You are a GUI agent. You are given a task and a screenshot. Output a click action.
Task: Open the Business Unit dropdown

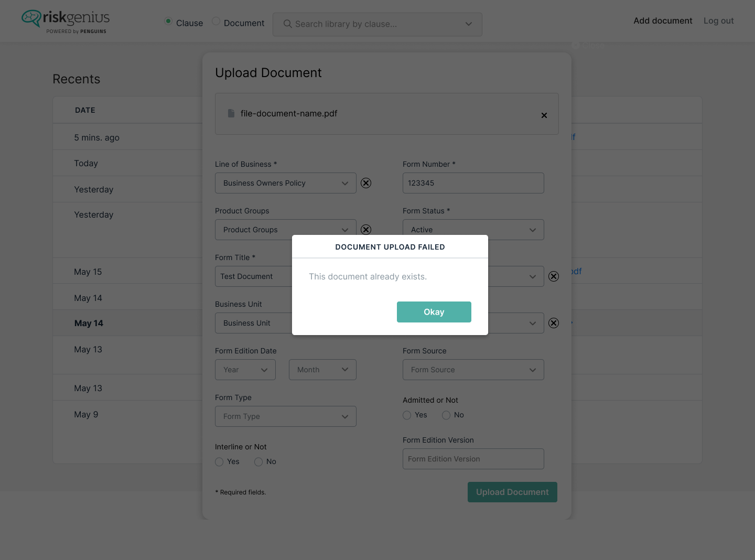click(254, 323)
